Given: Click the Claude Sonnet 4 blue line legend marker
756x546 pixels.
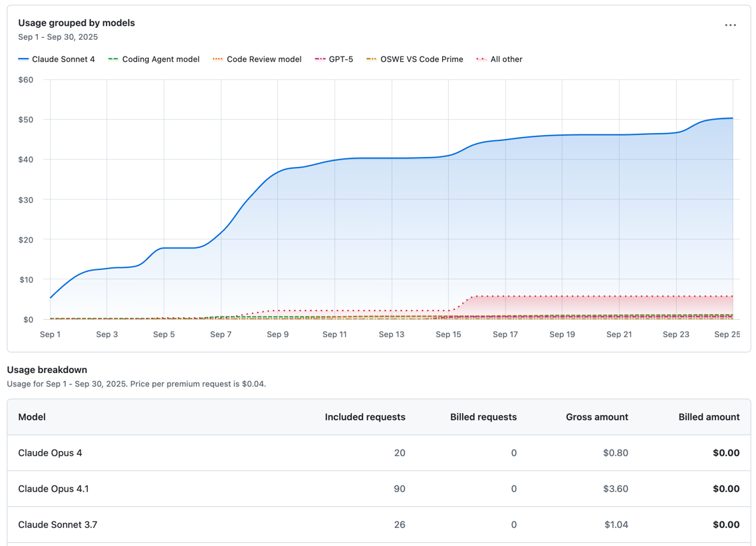Looking at the screenshot, I should pos(23,59).
